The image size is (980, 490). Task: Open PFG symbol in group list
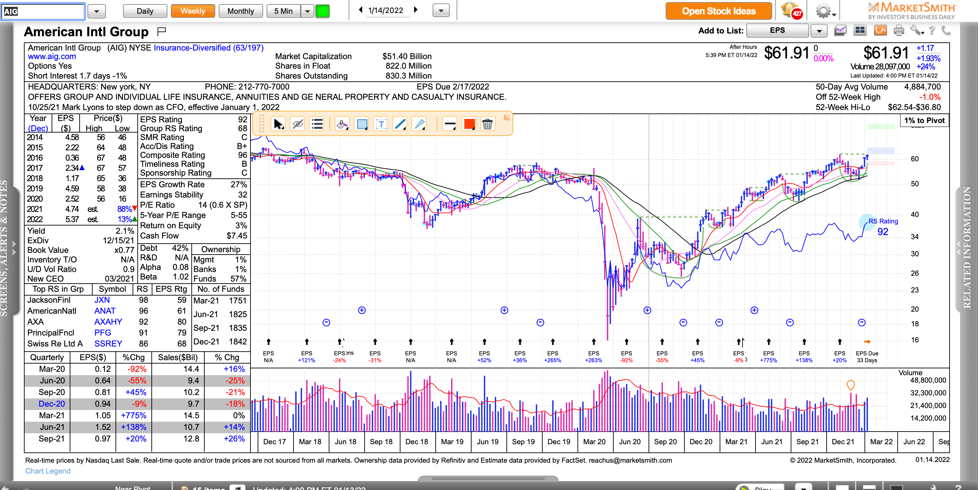103,332
